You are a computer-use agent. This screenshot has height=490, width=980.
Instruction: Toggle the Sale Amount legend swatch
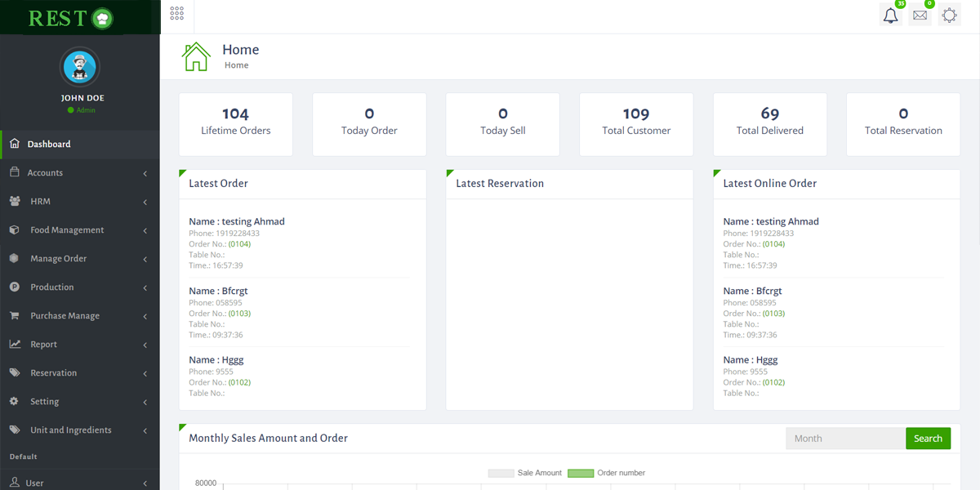coord(501,473)
